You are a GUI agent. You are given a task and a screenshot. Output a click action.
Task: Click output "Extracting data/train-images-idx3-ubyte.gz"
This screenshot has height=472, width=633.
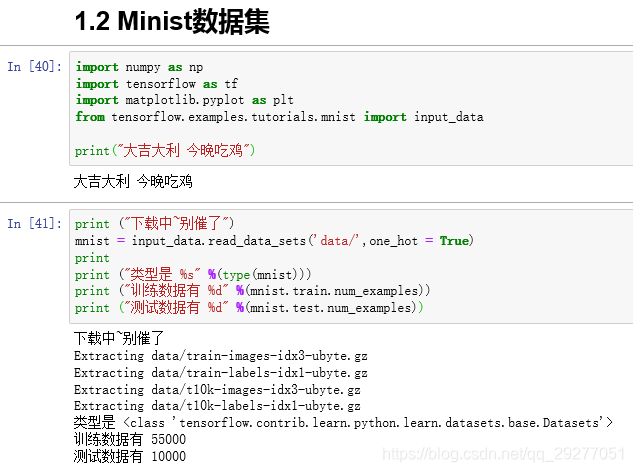pos(220,356)
